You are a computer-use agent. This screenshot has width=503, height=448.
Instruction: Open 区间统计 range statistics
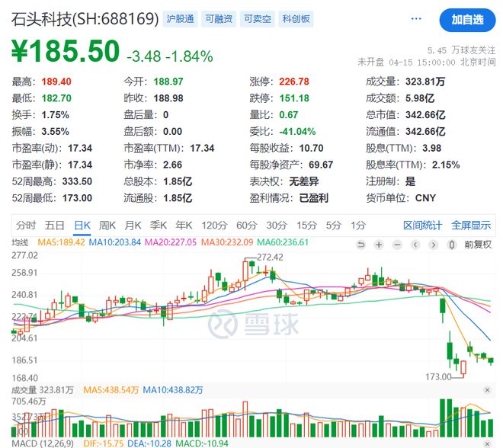(x=422, y=225)
